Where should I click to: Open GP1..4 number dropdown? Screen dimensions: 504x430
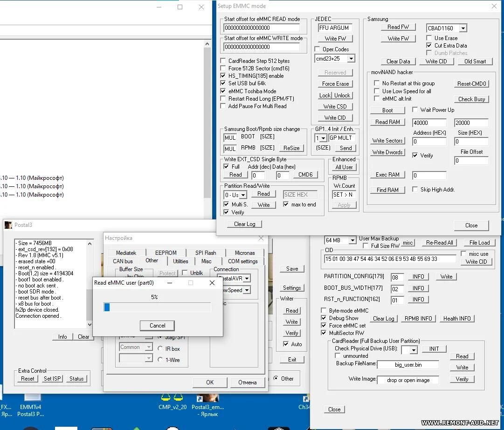(x=324, y=138)
